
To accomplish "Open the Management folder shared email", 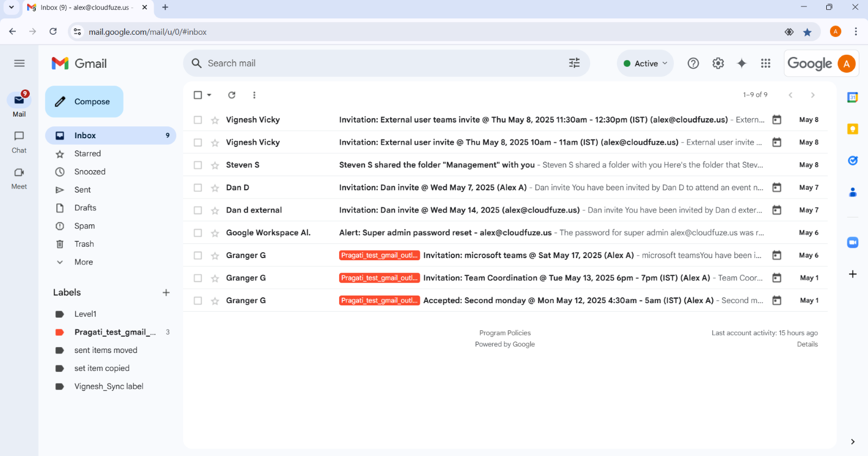I will tap(505, 165).
